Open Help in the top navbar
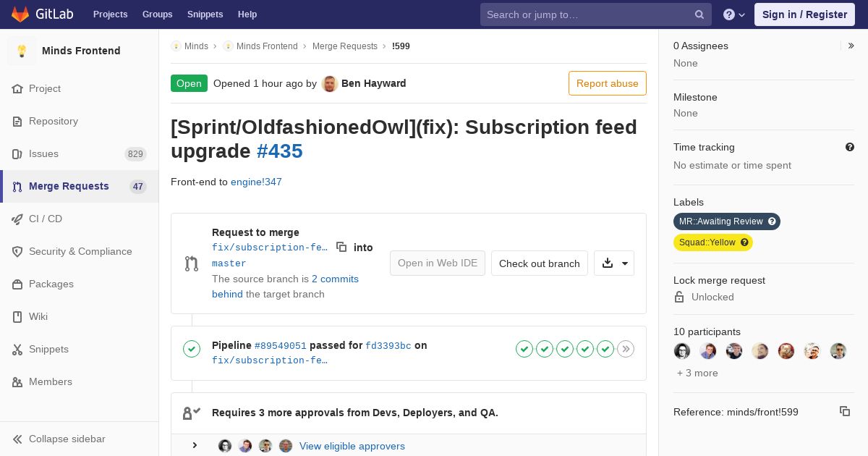The height and width of the screenshot is (456, 868). (x=247, y=14)
